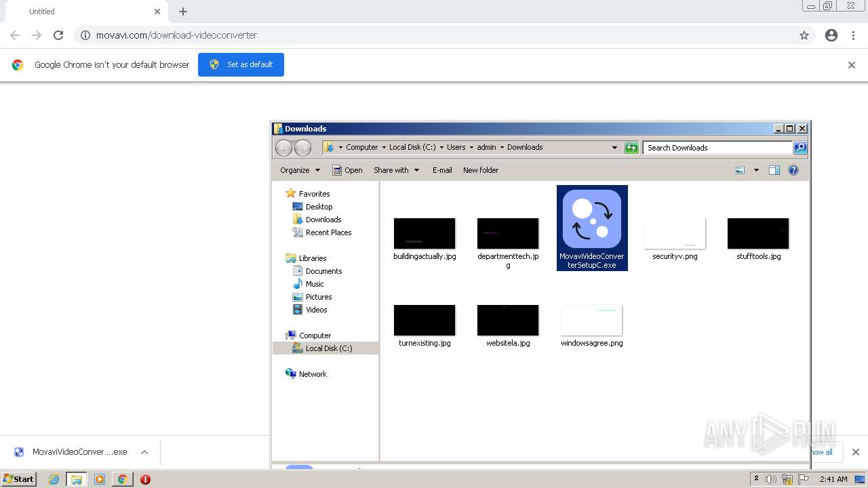This screenshot has height=488, width=868.
Task: Open a new Chrome tab
Action: tap(183, 12)
